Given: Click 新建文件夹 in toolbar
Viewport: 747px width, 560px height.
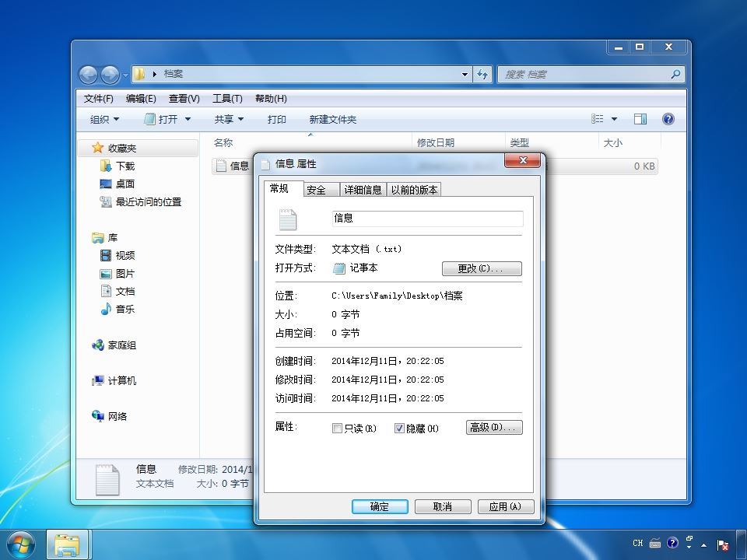Looking at the screenshot, I should tap(332, 119).
